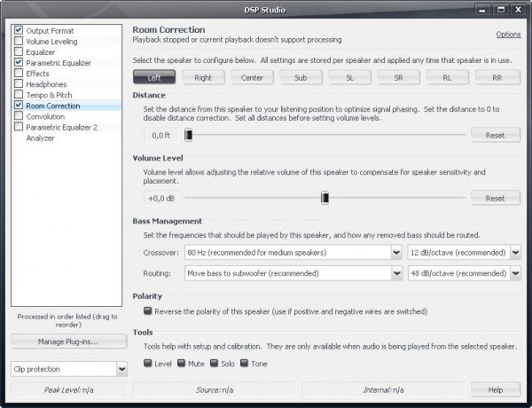Open the Headphones settings page
The height and width of the screenshot is (408, 532).
pyautogui.click(x=46, y=84)
